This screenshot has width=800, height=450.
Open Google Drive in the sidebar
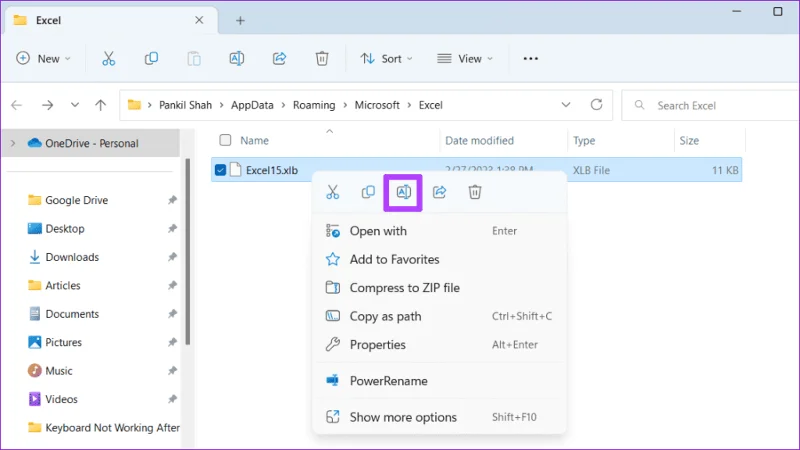76,200
